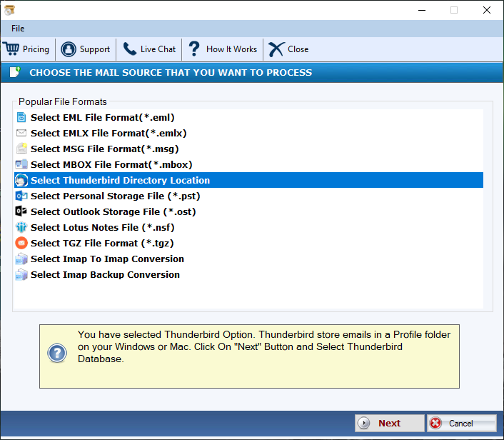The width and height of the screenshot is (504, 440).
Task: Close the window with title bar X
Action: pyautogui.click(x=487, y=10)
